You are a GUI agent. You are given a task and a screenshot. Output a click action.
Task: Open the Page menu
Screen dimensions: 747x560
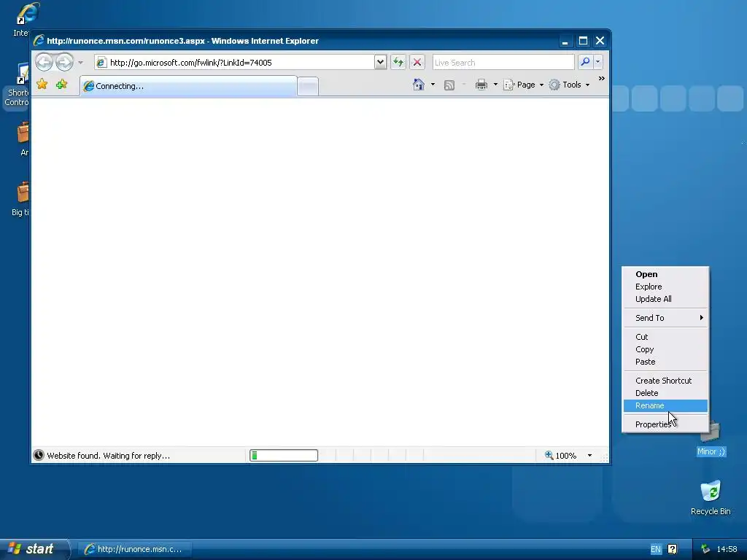coord(524,85)
